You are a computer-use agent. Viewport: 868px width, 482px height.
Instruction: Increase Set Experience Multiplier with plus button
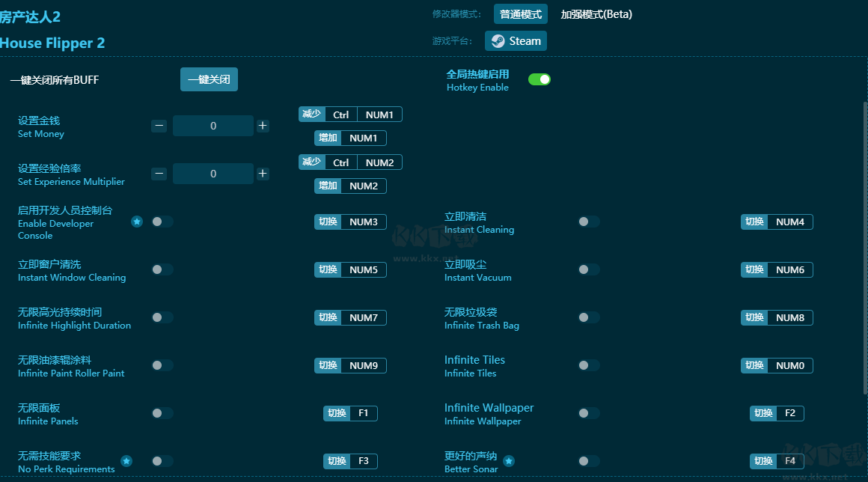point(263,174)
